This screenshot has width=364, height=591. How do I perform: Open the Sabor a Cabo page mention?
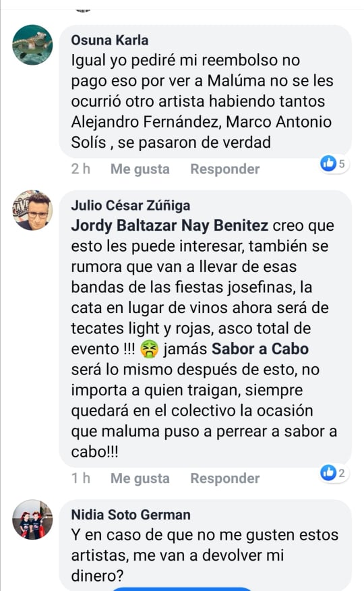click(260, 349)
